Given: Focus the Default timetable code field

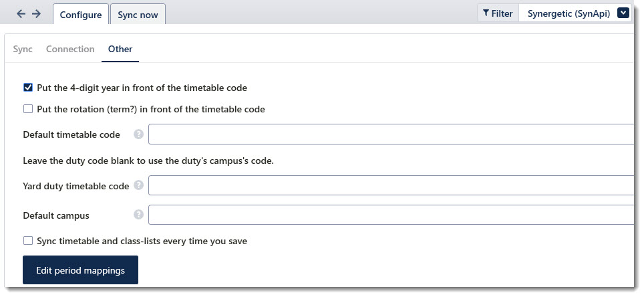Looking at the screenshot, I should click(x=391, y=134).
